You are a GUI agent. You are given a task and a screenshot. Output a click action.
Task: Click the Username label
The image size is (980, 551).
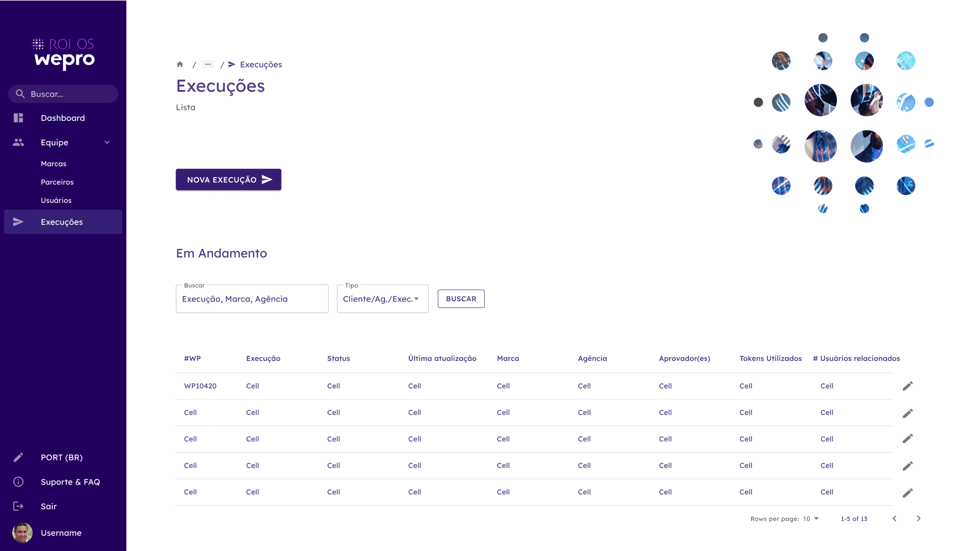[61, 532]
